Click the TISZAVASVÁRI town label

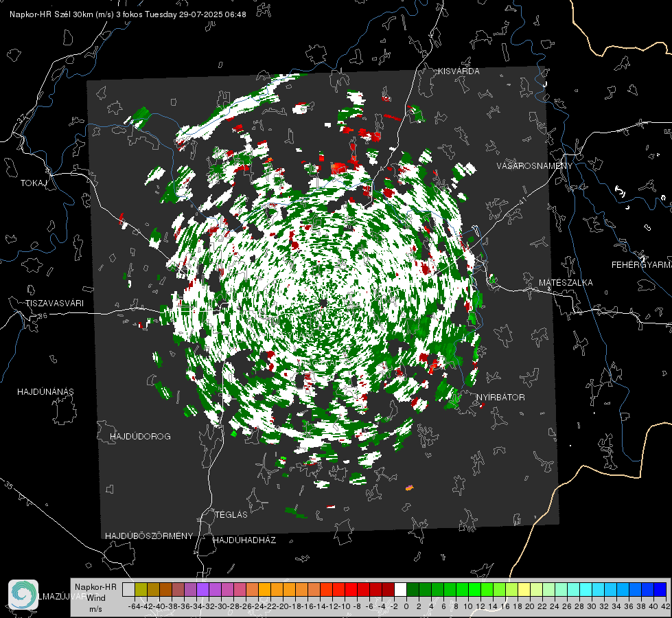click(x=54, y=304)
